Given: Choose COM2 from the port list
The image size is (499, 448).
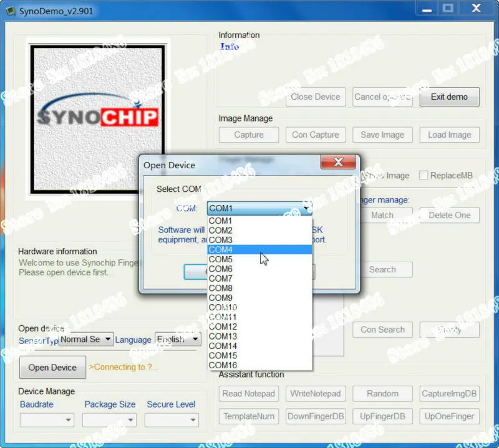Looking at the screenshot, I should [259, 230].
